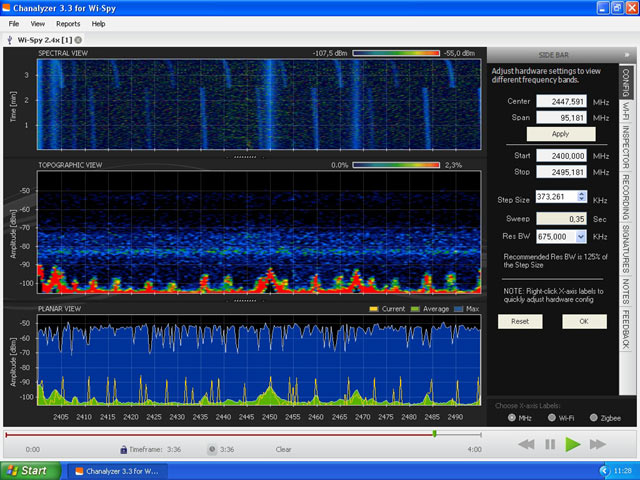Click the Apply button
Viewport: 640px width, 480px height.
click(x=561, y=134)
